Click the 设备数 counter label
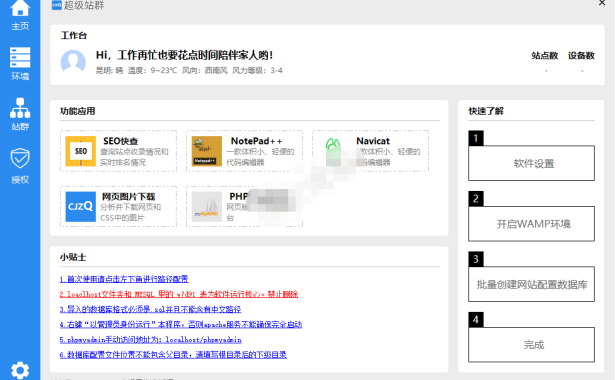Image resolution: width=616 pixels, height=380 pixels. (581, 55)
